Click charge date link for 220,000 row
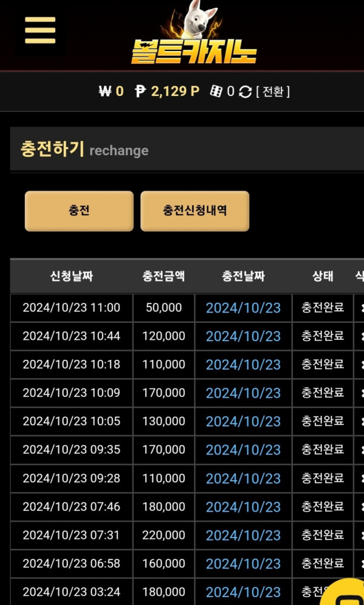This screenshot has height=605, width=364. pos(243,536)
